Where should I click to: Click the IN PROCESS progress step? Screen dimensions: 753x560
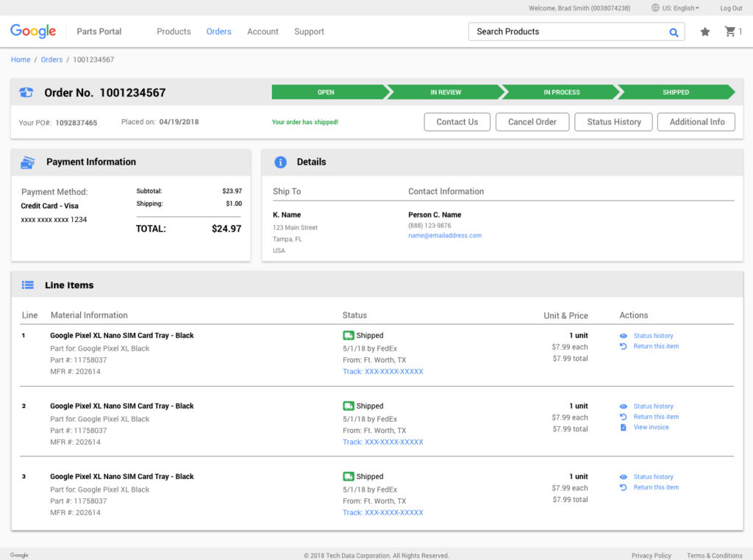coord(561,92)
